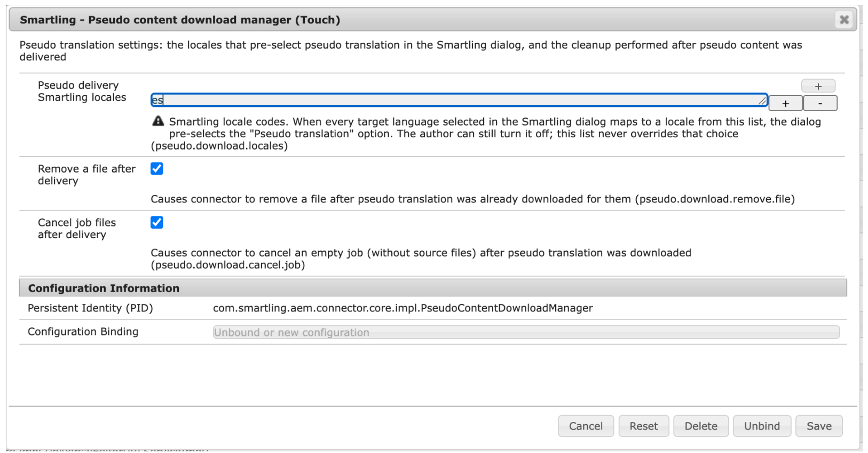
Task: Click the Configuration Binding field
Action: coord(526,332)
